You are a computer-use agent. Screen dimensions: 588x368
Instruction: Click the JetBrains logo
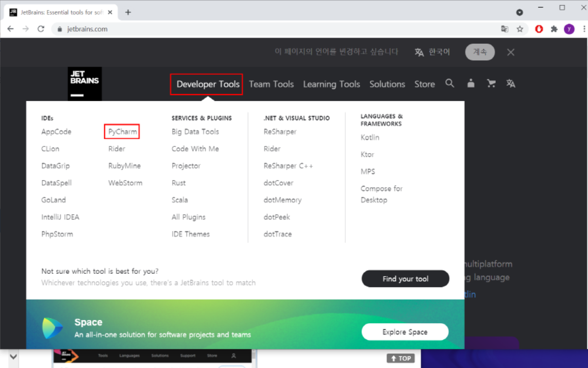pos(85,84)
